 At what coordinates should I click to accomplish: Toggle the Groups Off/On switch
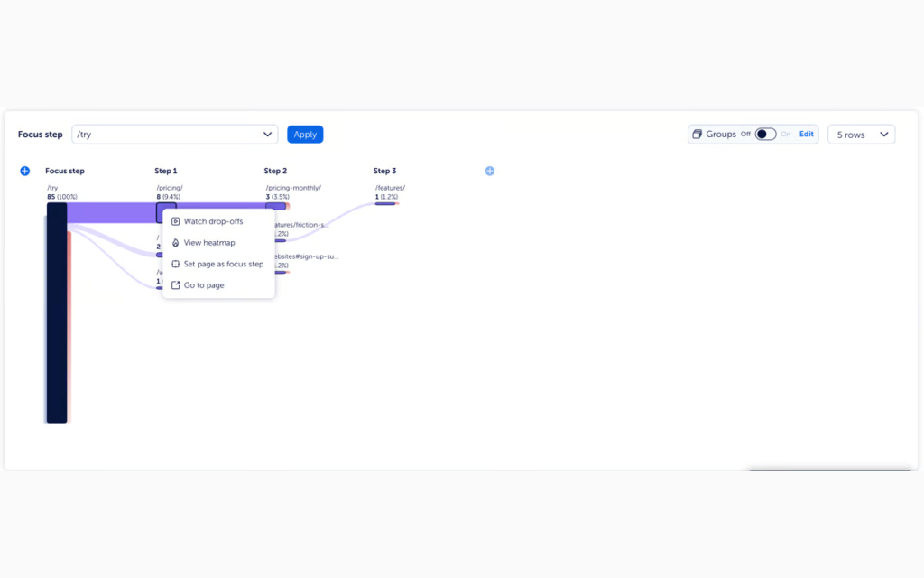click(x=765, y=135)
